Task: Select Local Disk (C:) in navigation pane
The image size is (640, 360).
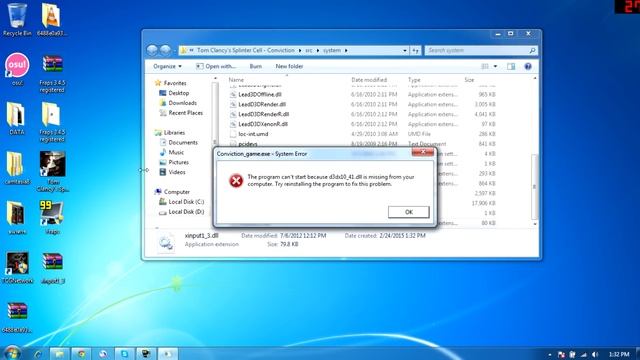Action: click(181, 202)
